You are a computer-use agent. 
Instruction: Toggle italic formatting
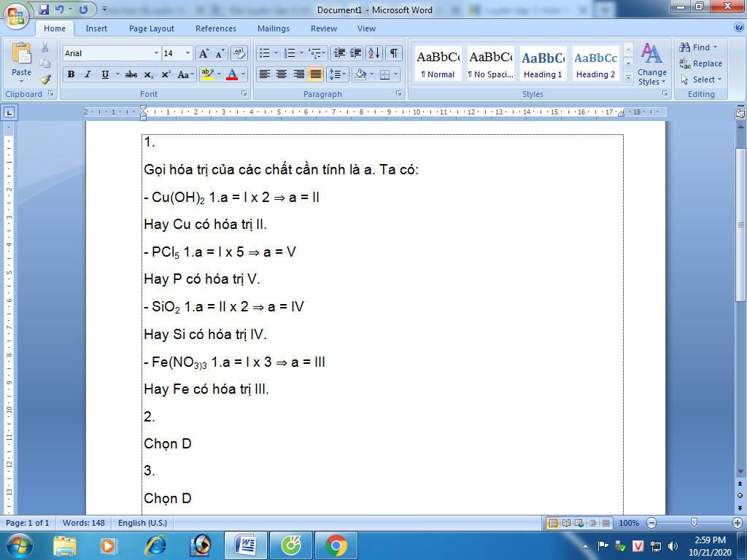pyautogui.click(x=88, y=74)
